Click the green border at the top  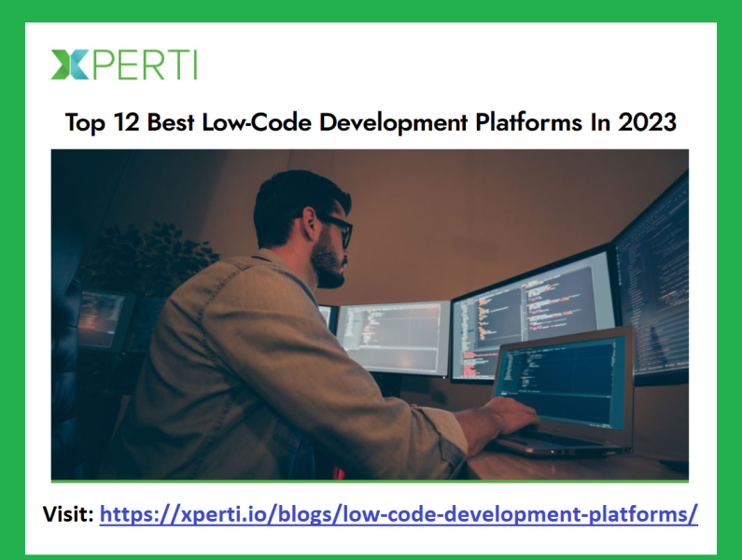click(371, 10)
